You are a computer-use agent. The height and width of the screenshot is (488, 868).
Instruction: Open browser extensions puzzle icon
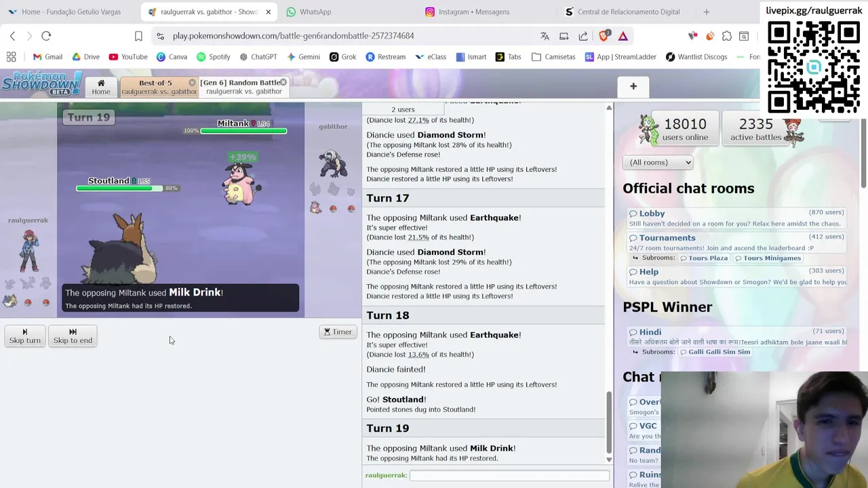[x=727, y=36]
